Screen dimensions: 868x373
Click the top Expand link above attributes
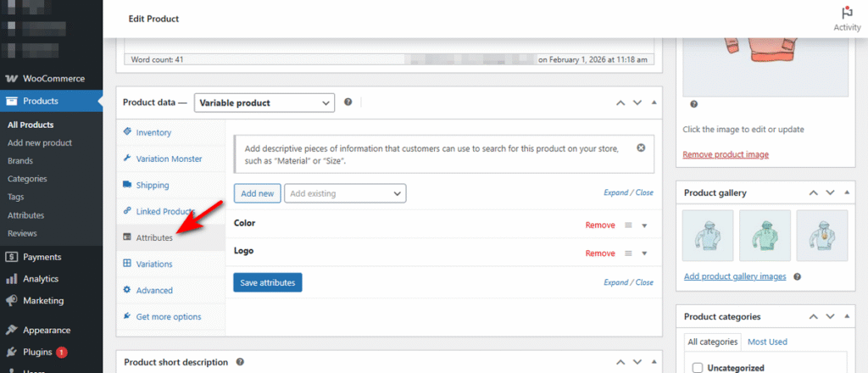[x=615, y=192]
